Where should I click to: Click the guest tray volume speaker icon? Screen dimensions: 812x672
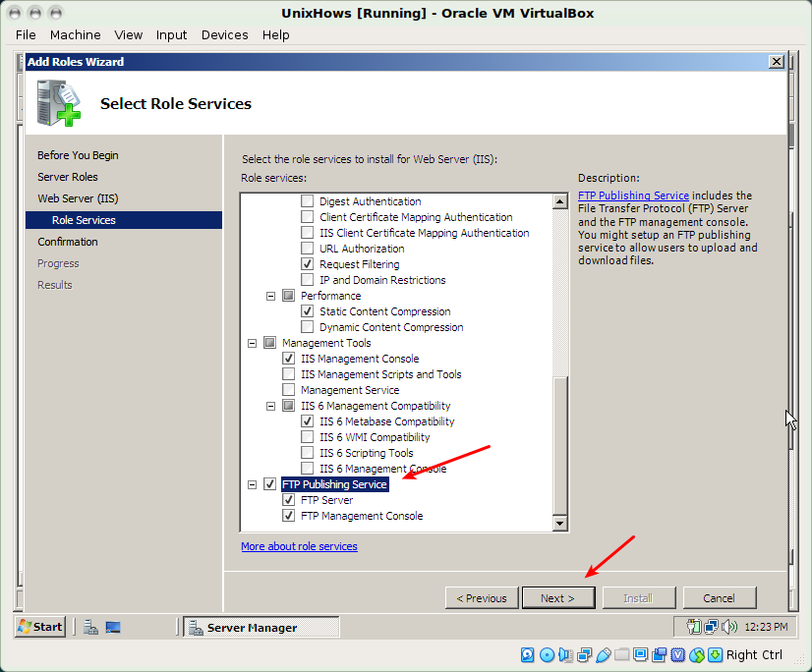tap(729, 627)
